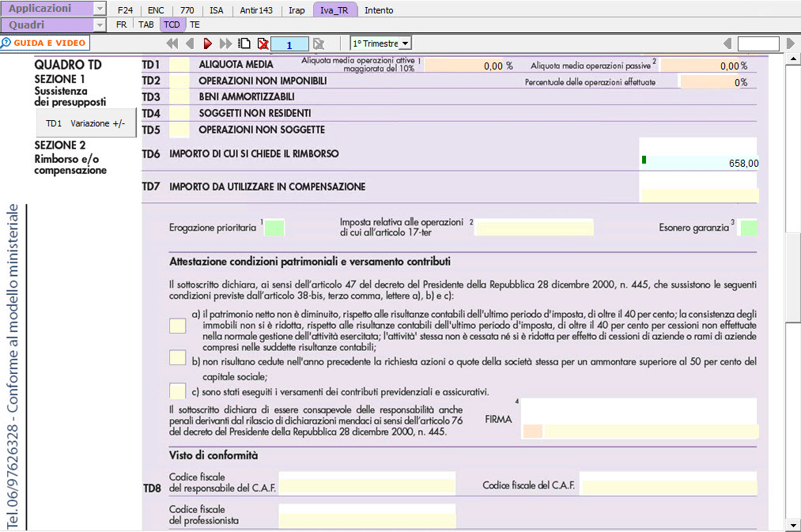Open the Guida e Video help button

click(45, 43)
